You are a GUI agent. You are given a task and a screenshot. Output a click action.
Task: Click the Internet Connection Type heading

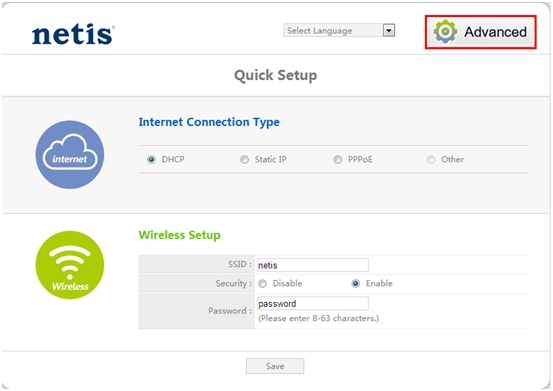[x=209, y=122]
